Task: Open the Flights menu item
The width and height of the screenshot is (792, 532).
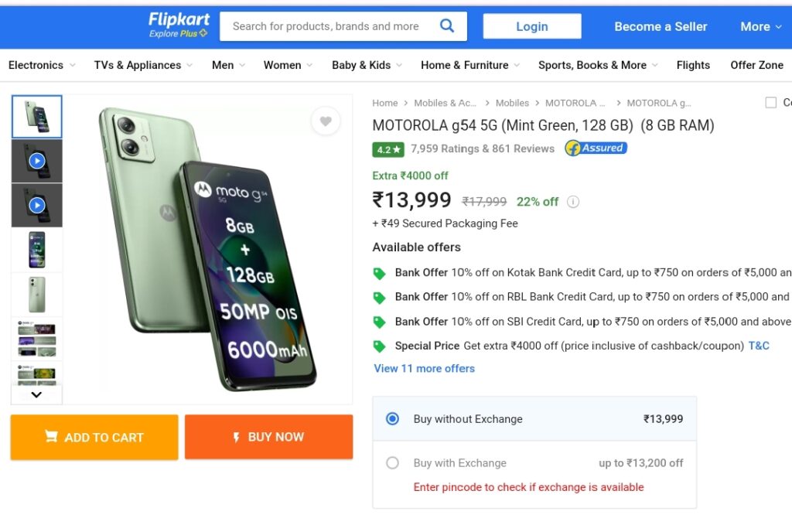Action: (693, 65)
